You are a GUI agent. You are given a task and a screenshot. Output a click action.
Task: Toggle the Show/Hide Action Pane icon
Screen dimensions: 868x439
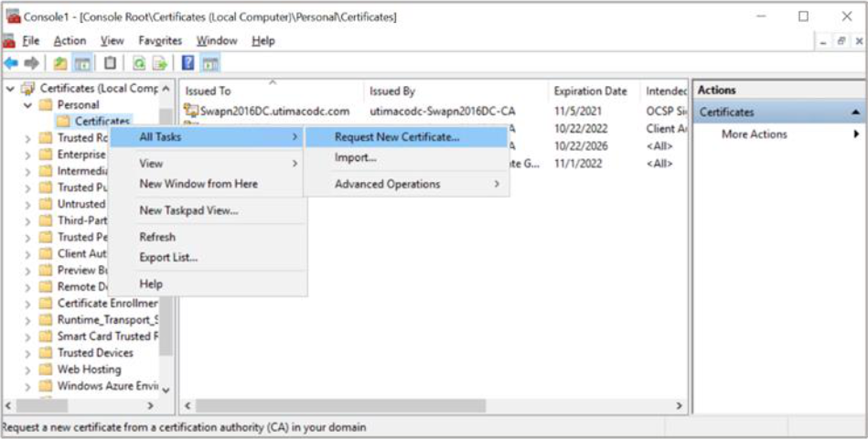[x=209, y=63]
